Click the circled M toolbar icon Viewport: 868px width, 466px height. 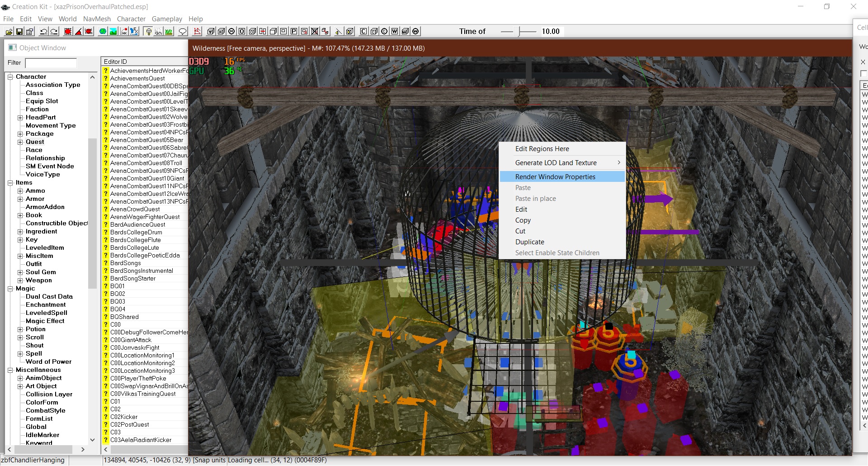point(231,31)
